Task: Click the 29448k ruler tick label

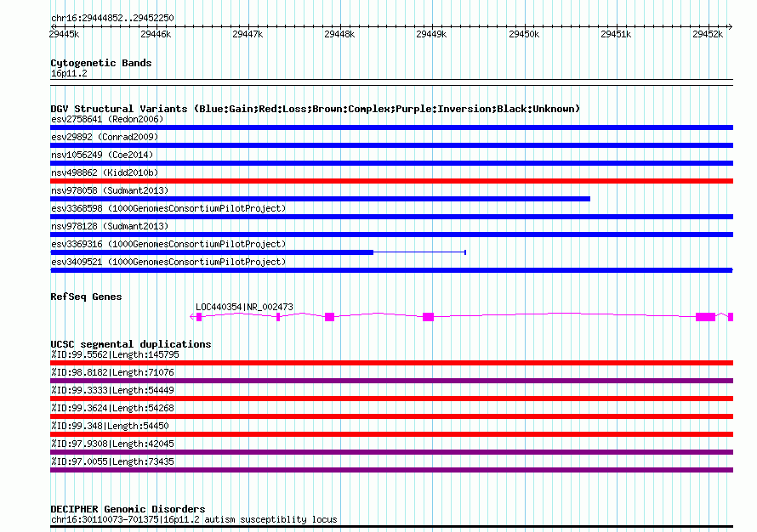Action: [x=339, y=34]
